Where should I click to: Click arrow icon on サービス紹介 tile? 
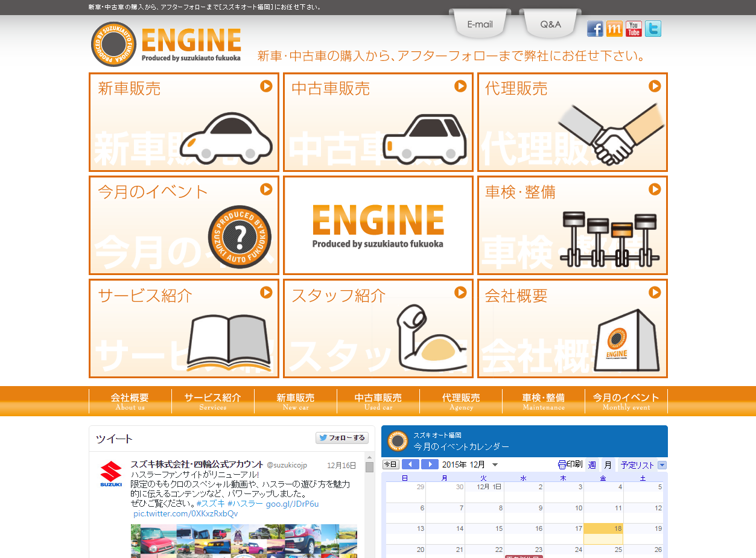tap(266, 293)
